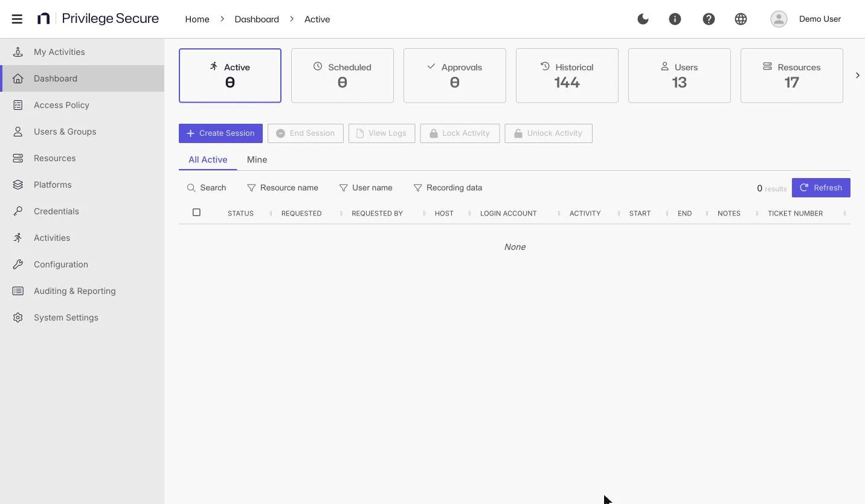Click the Search field
Viewport: 865px width, 504px height.
point(207,188)
